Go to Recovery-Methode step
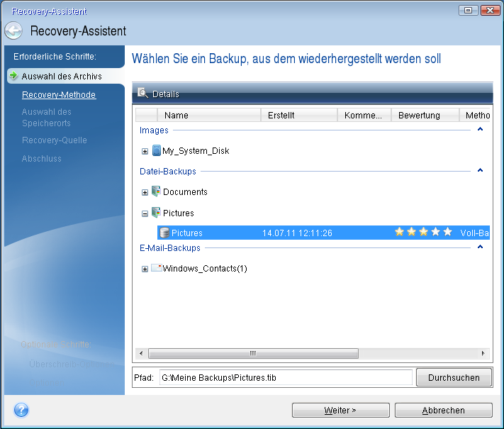The width and height of the screenshot is (504, 429). click(59, 94)
